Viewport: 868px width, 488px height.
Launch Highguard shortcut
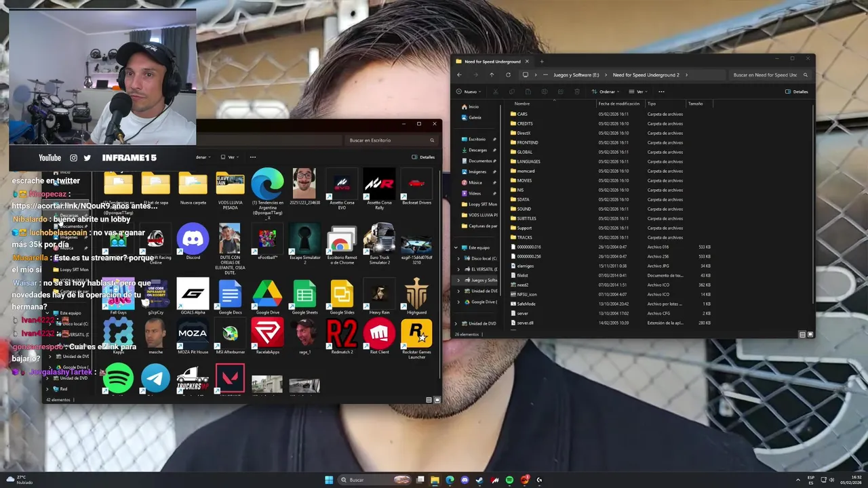coord(416,297)
